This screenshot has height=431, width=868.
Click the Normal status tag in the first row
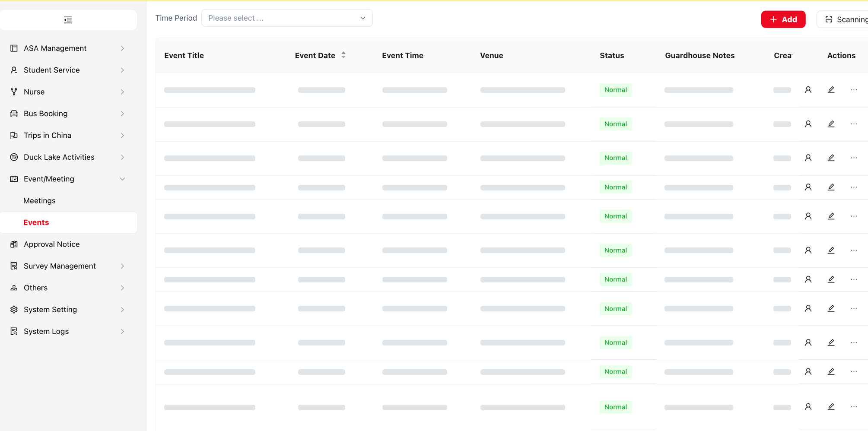616,90
